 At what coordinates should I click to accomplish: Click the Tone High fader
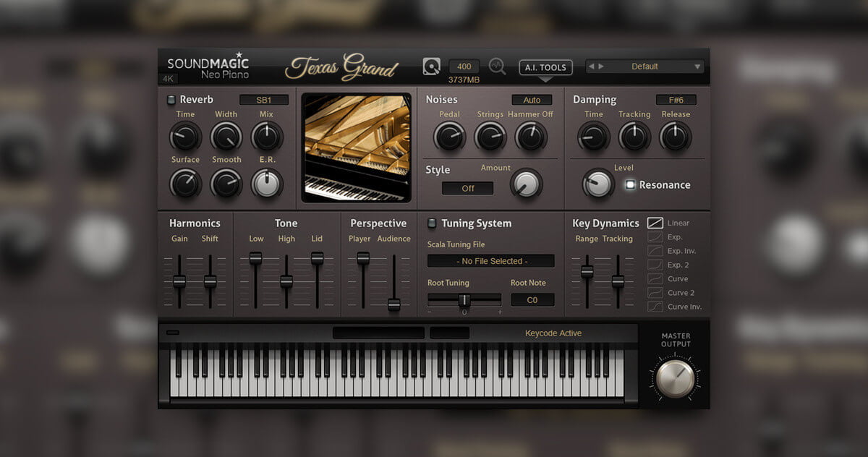coord(286,281)
